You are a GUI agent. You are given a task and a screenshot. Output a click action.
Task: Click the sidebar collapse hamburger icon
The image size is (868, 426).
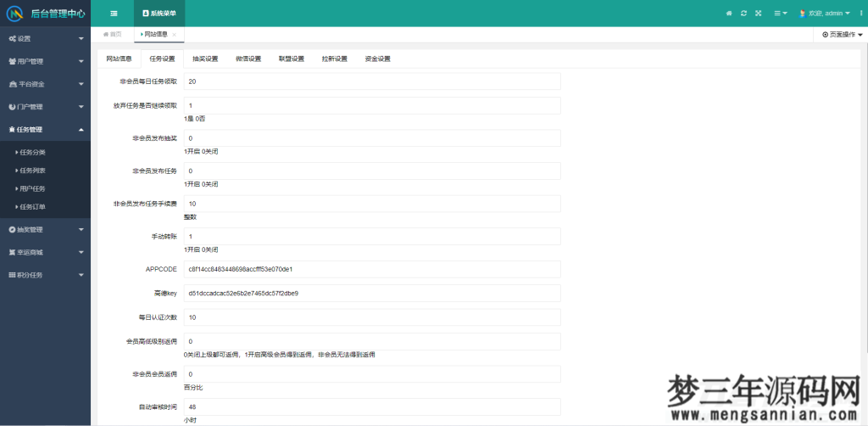pyautogui.click(x=114, y=14)
